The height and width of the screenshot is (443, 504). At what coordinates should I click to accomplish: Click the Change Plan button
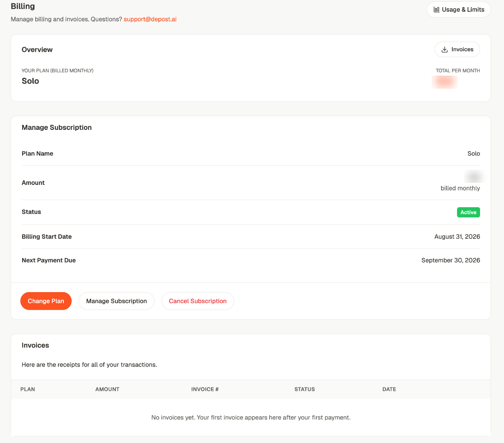[x=46, y=301]
